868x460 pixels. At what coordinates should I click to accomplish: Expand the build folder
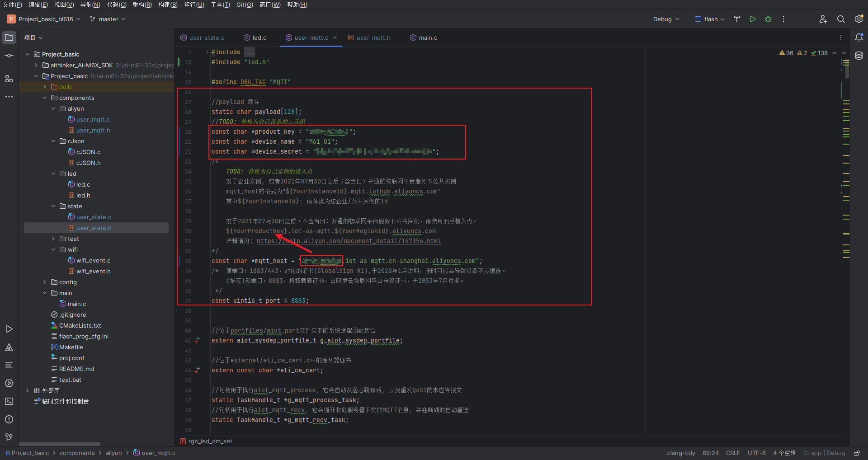click(45, 87)
